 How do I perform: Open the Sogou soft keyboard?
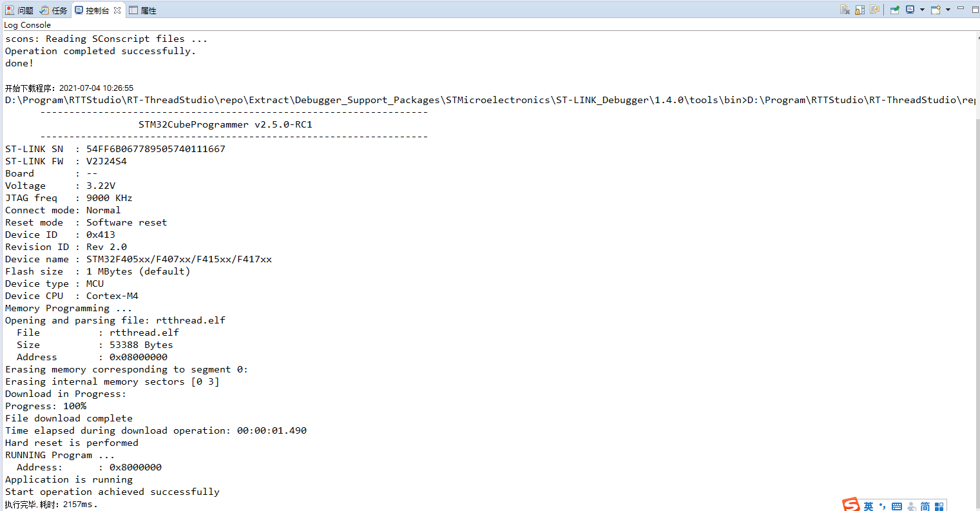pos(897,506)
